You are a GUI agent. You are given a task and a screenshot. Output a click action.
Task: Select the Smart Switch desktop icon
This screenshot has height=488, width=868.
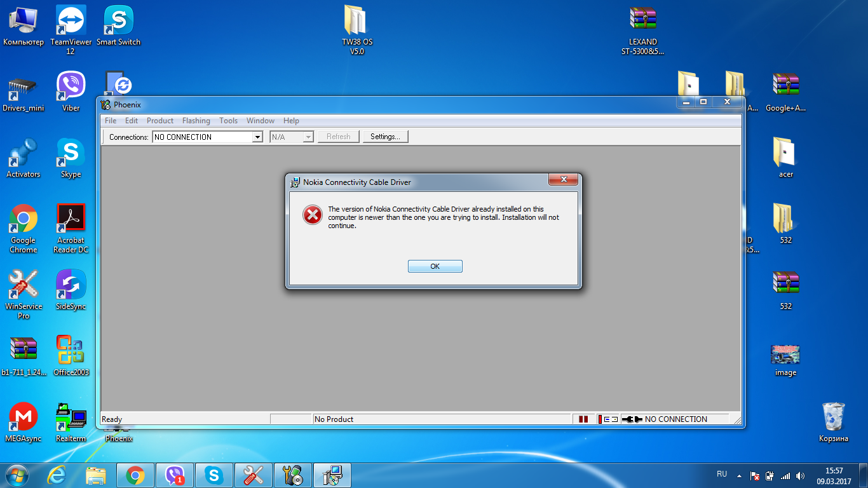tap(118, 27)
